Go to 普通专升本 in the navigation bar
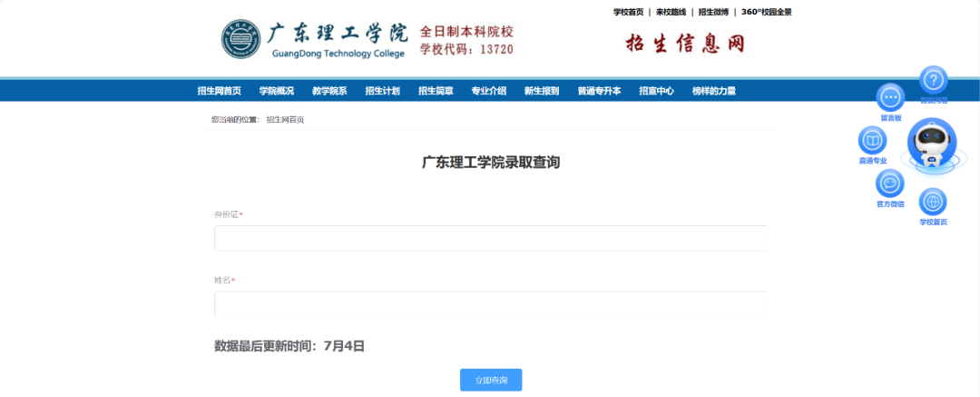Image resolution: width=980 pixels, height=397 pixels. [600, 91]
